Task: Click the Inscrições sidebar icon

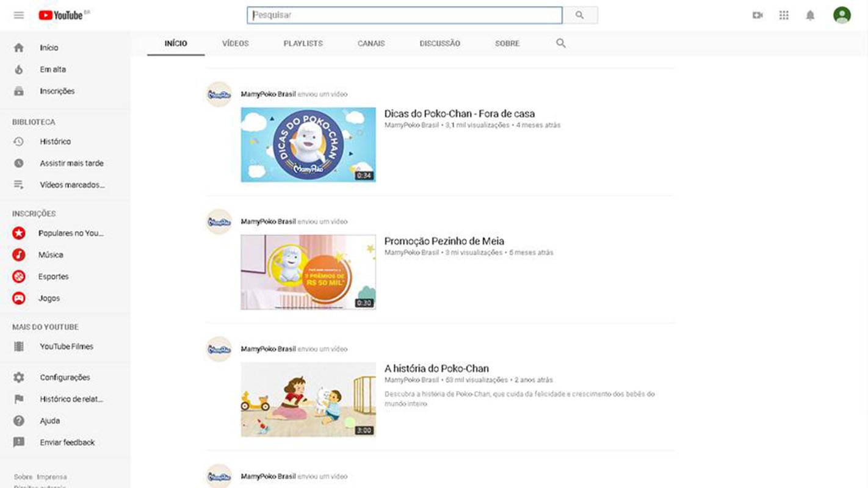Action: point(19,91)
